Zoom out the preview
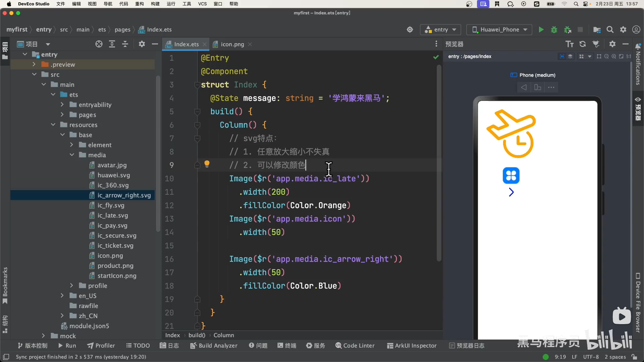The image size is (644, 362). 606,56
